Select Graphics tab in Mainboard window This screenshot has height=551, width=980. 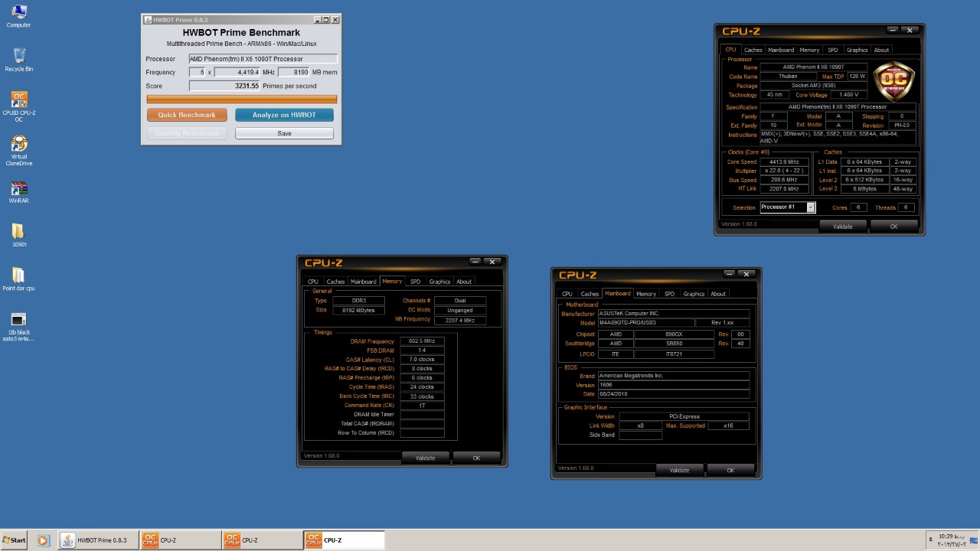tap(694, 294)
